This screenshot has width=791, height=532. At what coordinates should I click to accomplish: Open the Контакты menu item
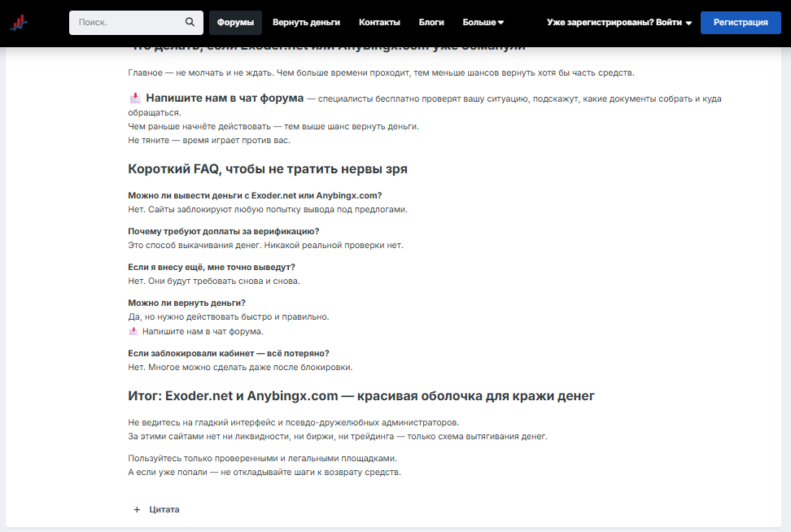coord(379,23)
